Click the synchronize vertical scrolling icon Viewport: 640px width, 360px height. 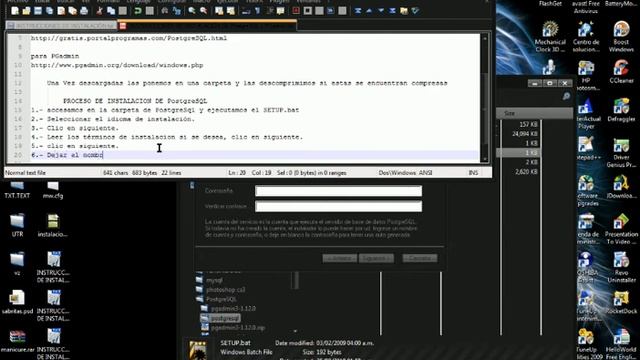click(x=219, y=11)
